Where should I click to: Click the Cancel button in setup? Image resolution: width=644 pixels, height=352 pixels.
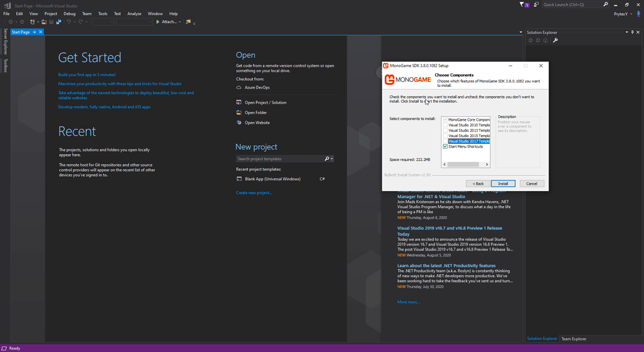tap(532, 184)
